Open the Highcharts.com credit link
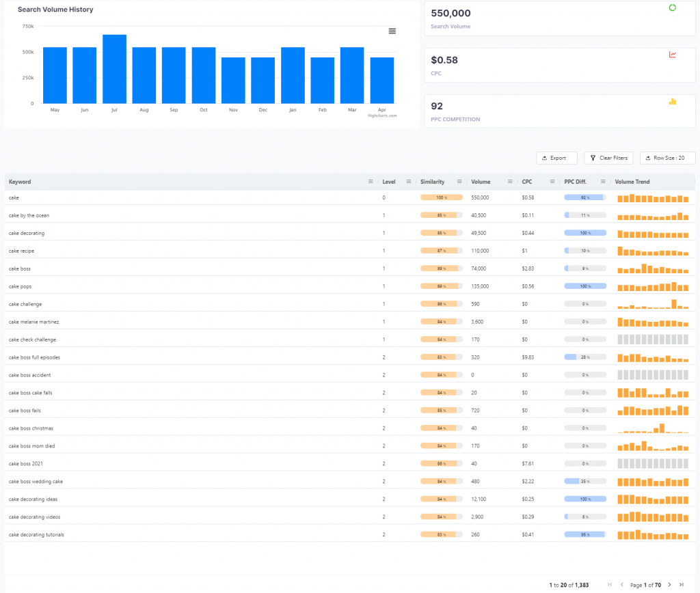The image size is (700, 593). click(x=382, y=115)
